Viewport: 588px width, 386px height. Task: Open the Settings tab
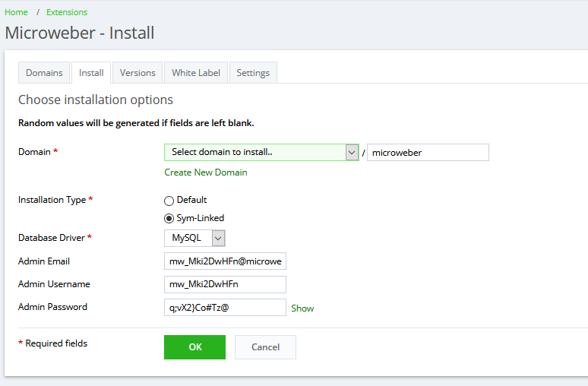(x=253, y=73)
